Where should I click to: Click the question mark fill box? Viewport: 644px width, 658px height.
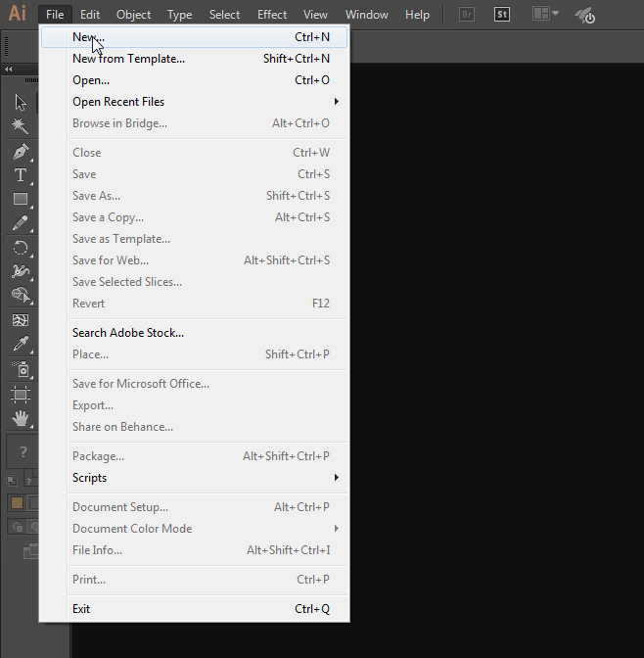(23, 452)
